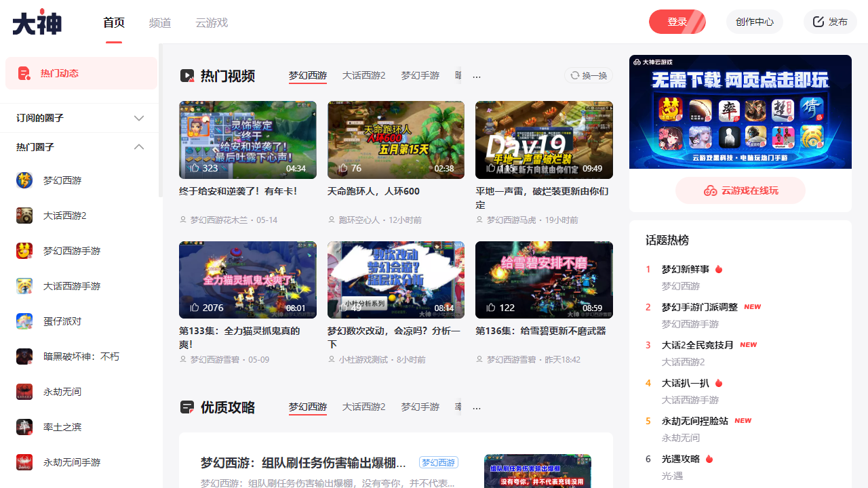Select 大话西游2 tab in 优质攻略

pyautogui.click(x=363, y=407)
